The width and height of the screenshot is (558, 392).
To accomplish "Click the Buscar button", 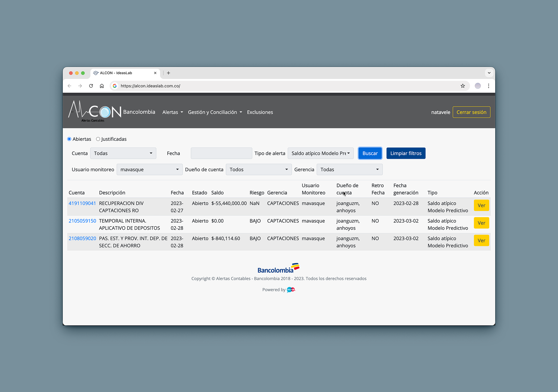I will [370, 153].
